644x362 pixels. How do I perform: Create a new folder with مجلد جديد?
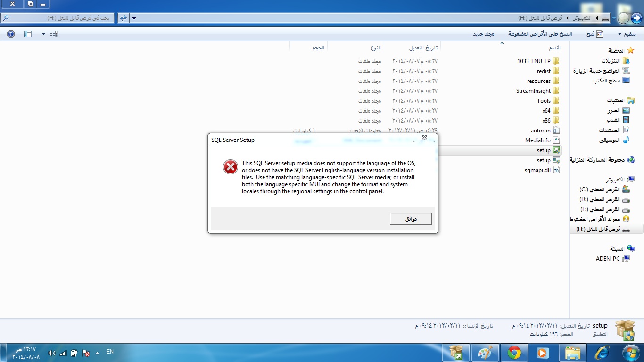point(483,34)
